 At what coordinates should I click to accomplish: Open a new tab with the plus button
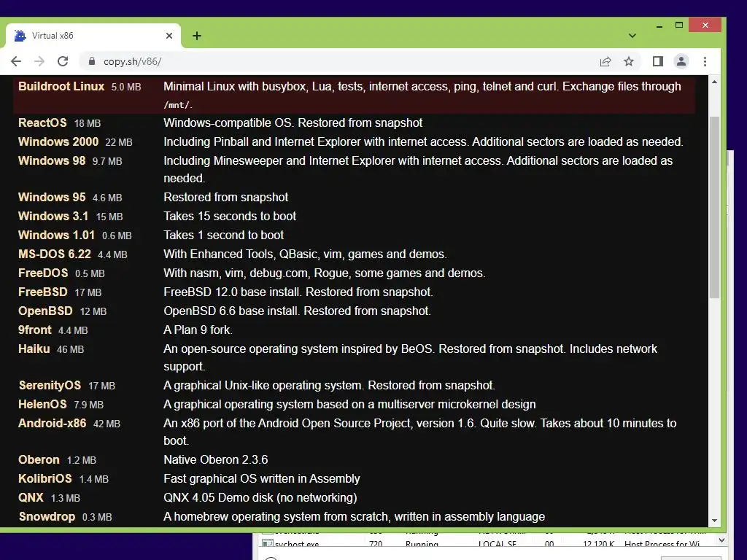197,36
